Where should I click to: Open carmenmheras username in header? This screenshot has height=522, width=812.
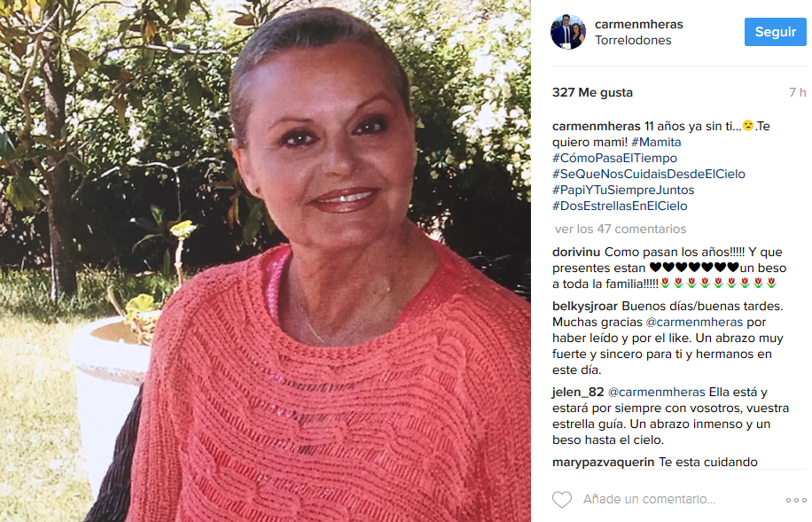pos(638,24)
